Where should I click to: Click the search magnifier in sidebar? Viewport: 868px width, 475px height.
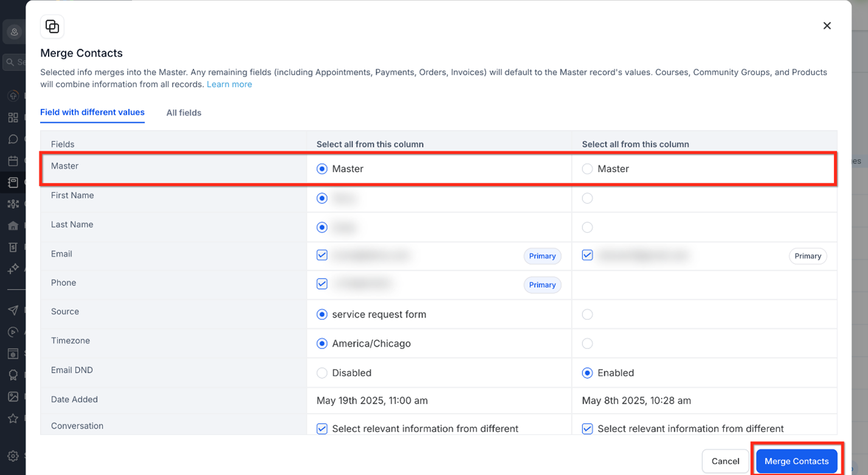[10, 62]
